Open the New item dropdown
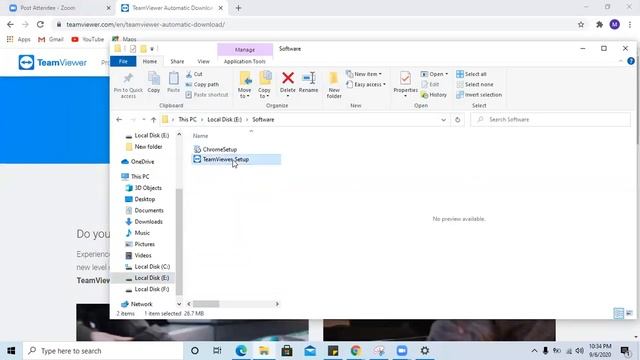Viewport: 640px width, 360px height. (364, 74)
